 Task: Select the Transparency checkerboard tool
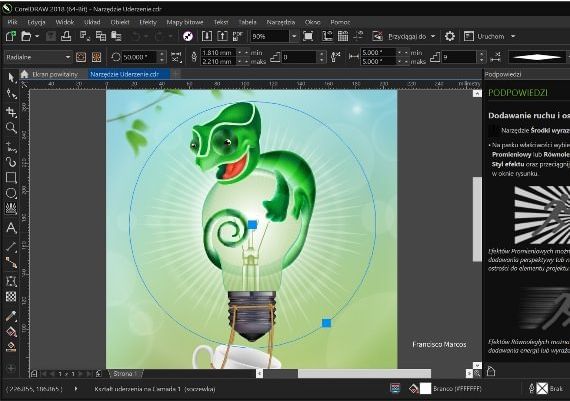11,297
